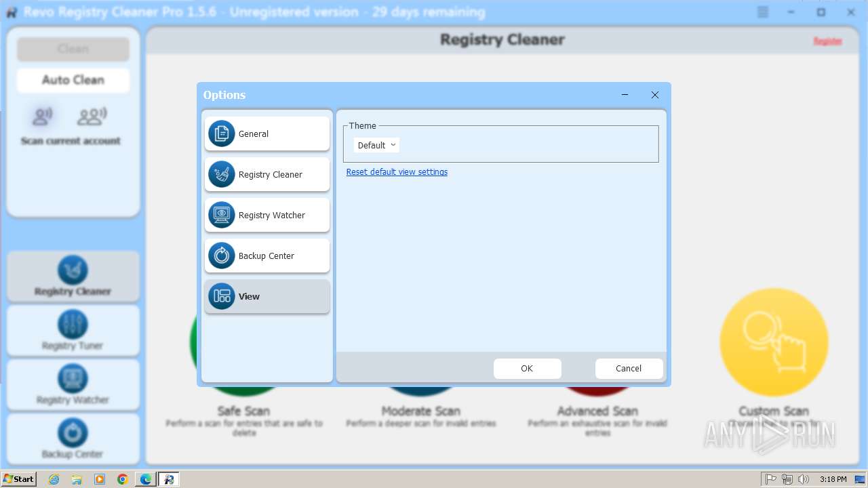Image resolution: width=868 pixels, height=488 pixels.
Task: Open the Registry Cleaner options tab
Action: click(267, 174)
